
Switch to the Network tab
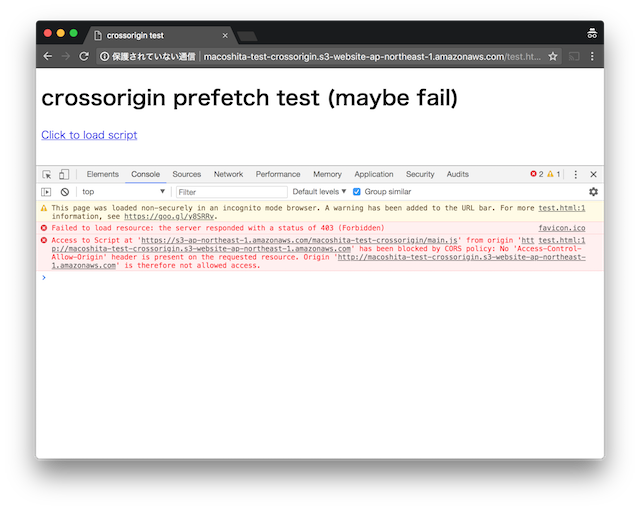click(x=228, y=174)
